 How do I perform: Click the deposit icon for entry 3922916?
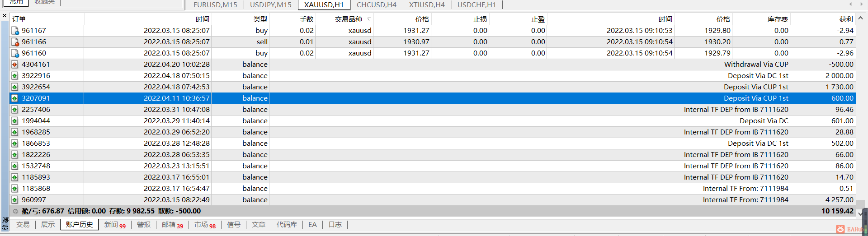(14, 76)
